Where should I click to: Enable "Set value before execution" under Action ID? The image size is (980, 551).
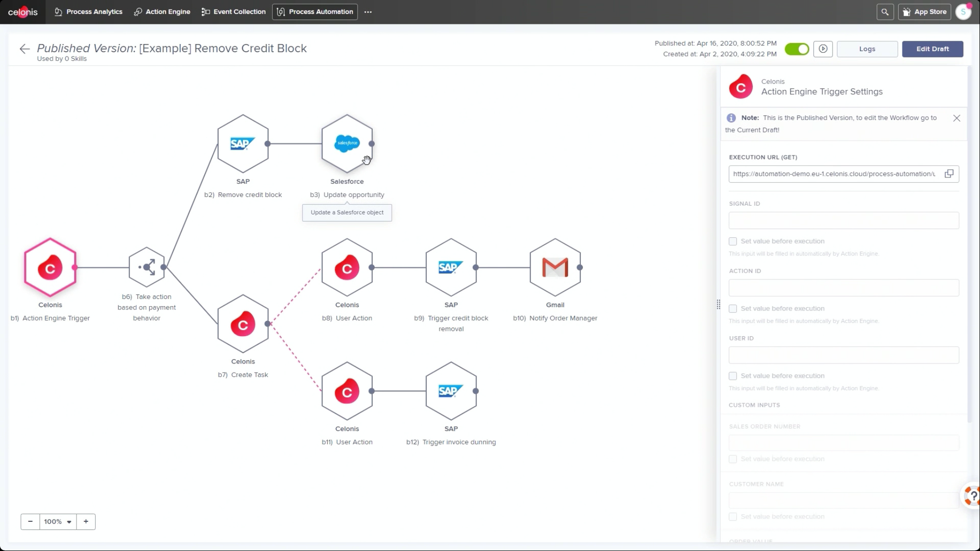[733, 309]
